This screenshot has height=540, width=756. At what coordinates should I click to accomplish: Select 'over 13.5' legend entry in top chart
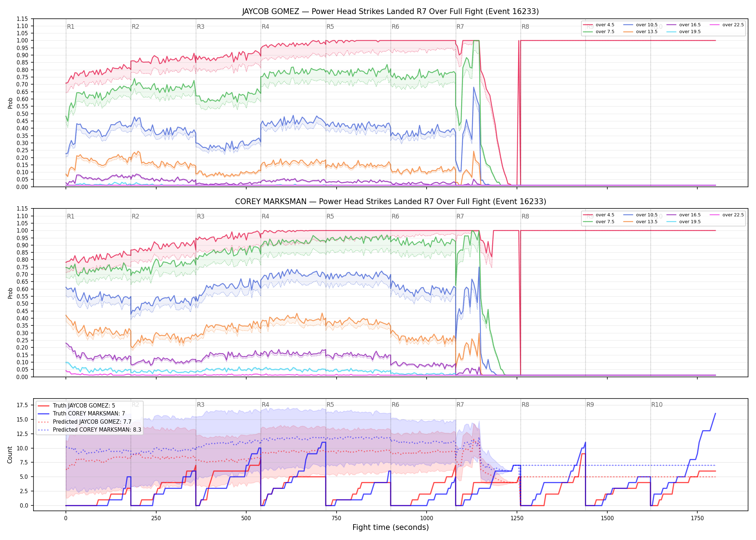[640, 32]
